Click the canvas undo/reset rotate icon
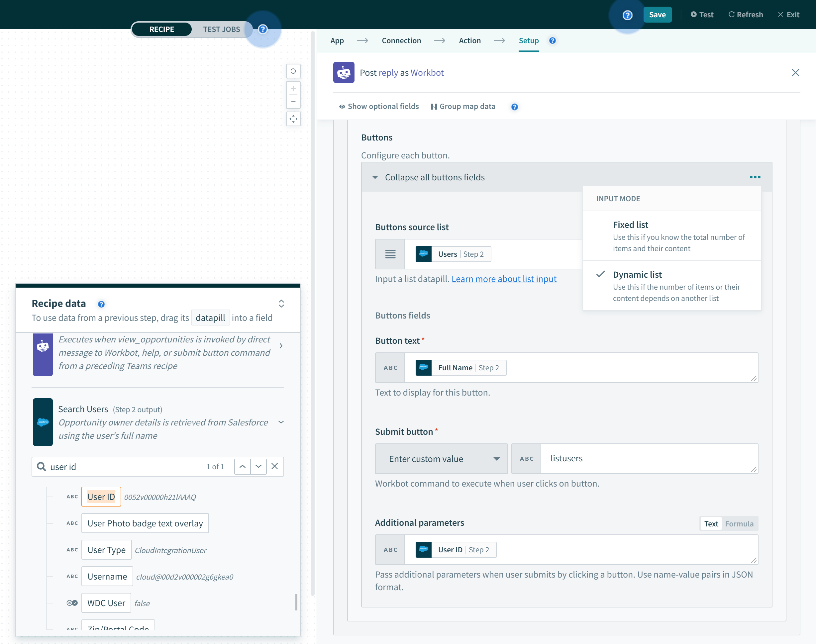The image size is (816, 644). click(293, 71)
